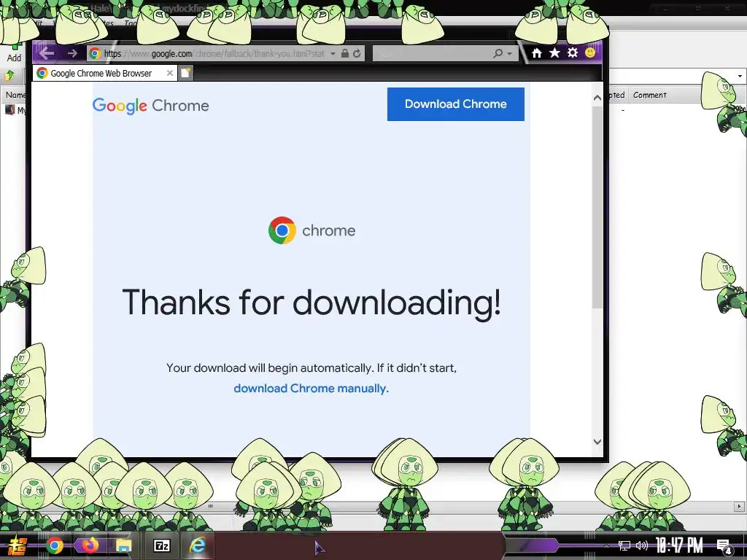The image size is (747, 560).
Task: Go forward with the browser forward arrow
Action: click(x=72, y=53)
